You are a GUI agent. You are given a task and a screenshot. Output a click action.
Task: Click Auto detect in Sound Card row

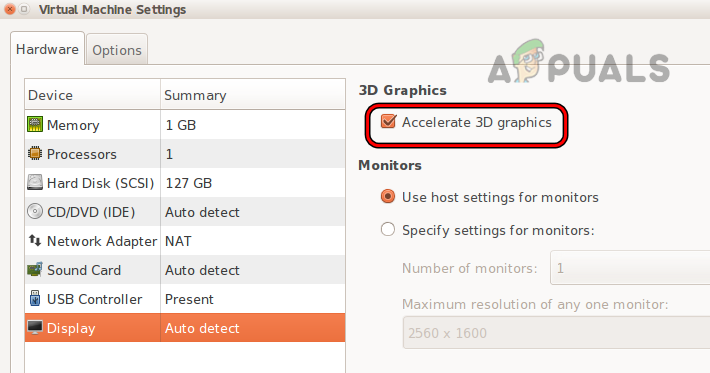[202, 270]
